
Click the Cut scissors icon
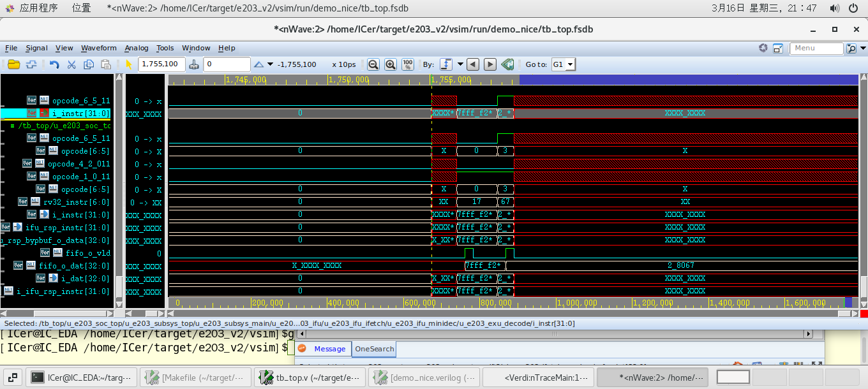tap(71, 64)
